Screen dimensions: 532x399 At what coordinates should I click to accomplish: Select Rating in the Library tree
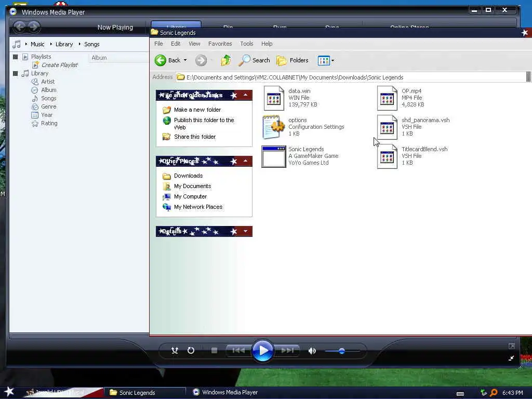click(x=49, y=123)
